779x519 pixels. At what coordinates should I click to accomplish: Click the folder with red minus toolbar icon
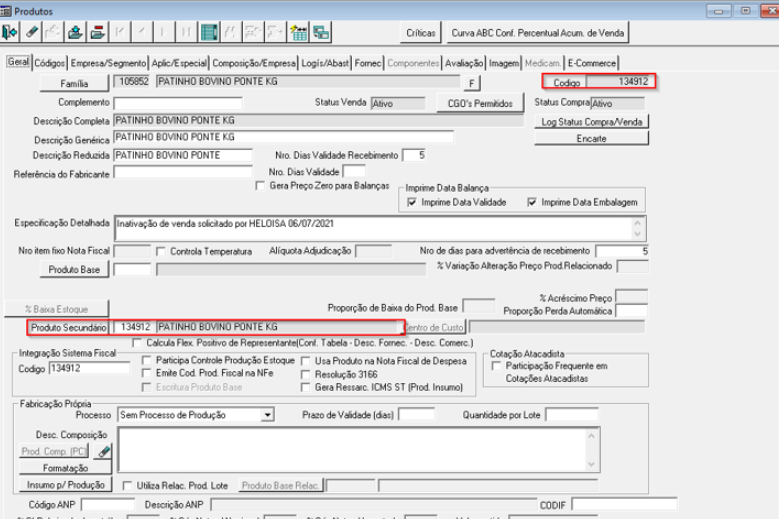click(x=97, y=32)
